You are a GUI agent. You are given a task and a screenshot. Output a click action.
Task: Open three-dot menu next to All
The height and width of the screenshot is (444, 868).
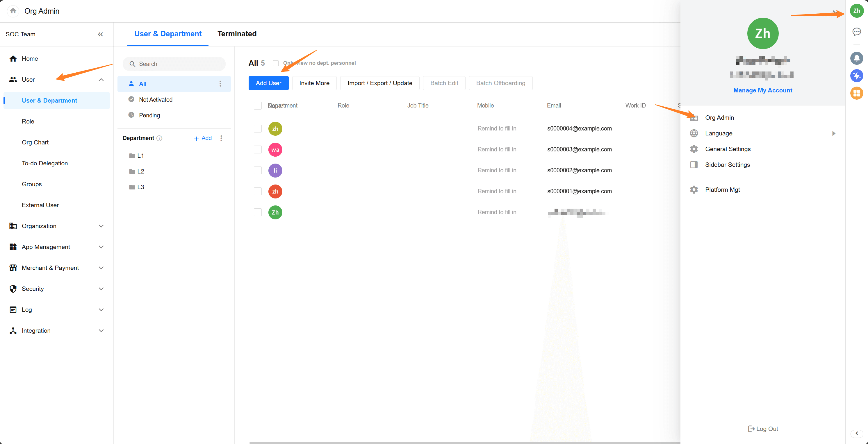coord(220,84)
